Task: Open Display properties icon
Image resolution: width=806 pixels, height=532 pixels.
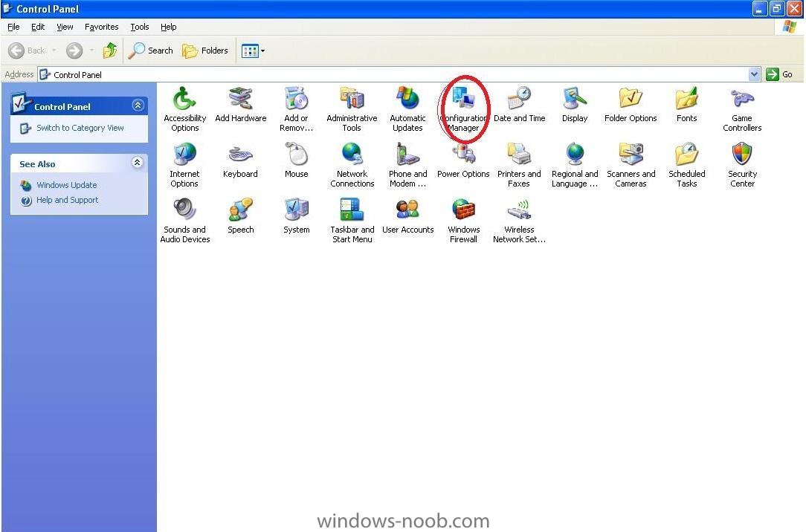Action: 575,105
